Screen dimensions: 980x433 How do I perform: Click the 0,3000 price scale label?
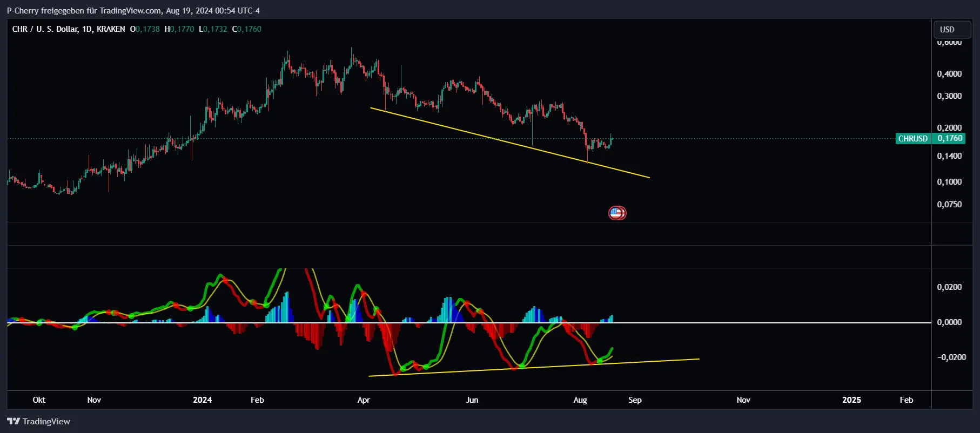pos(949,96)
